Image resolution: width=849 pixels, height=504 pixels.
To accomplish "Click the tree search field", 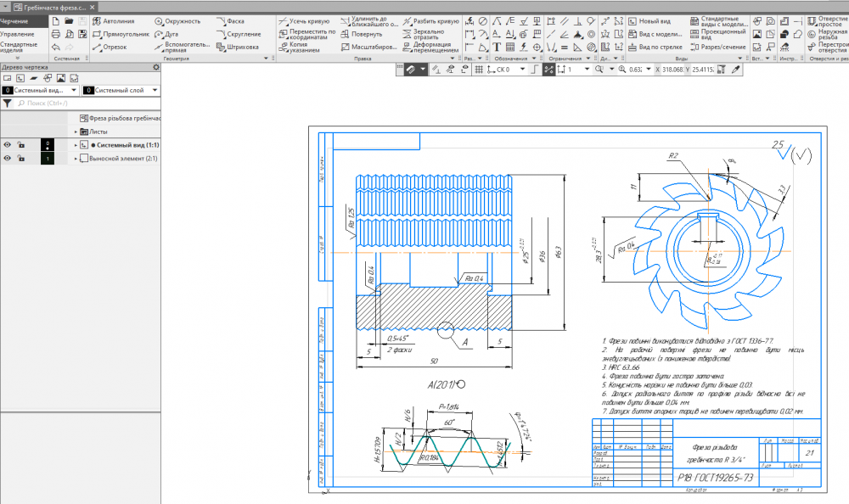I will [x=85, y=103].
